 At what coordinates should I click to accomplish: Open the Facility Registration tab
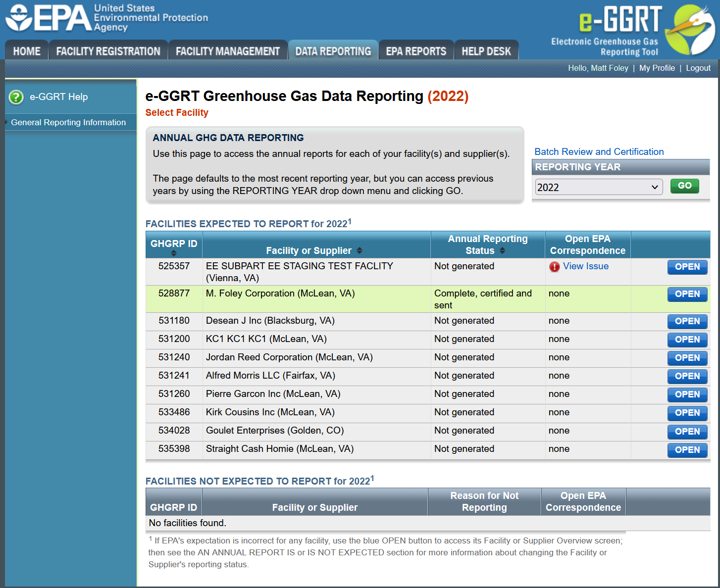[x=108, y=51]
